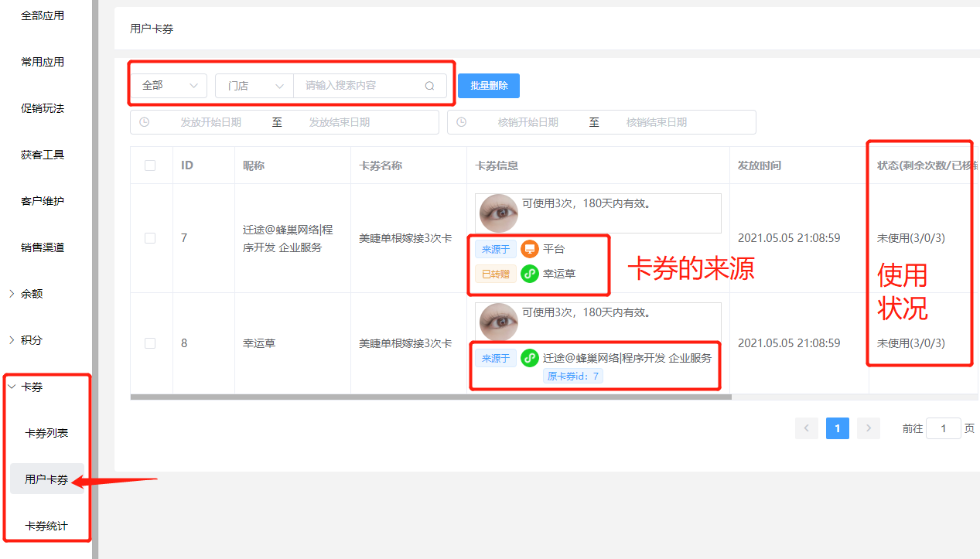Open the 门店 search type dropdown

254,86
